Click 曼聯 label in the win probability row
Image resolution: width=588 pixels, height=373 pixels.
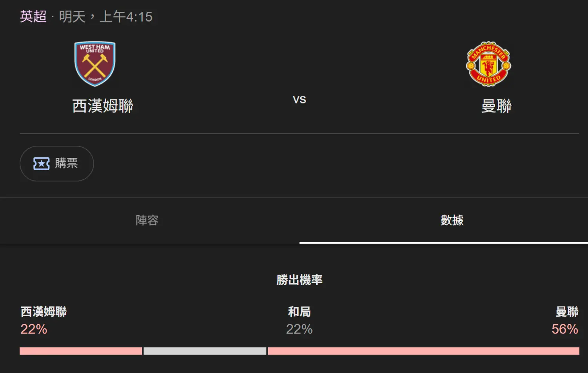567,312
